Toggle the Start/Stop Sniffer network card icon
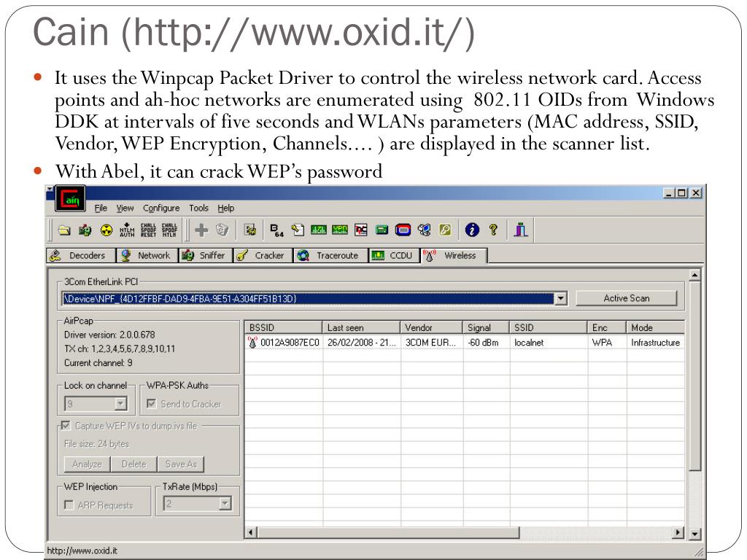 click(85, 230)
